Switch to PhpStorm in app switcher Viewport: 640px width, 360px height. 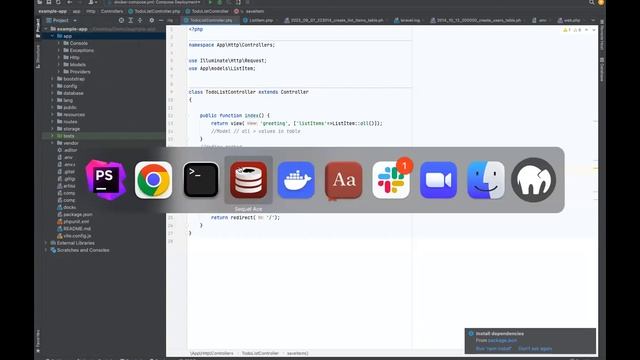[x=106, y=180]
